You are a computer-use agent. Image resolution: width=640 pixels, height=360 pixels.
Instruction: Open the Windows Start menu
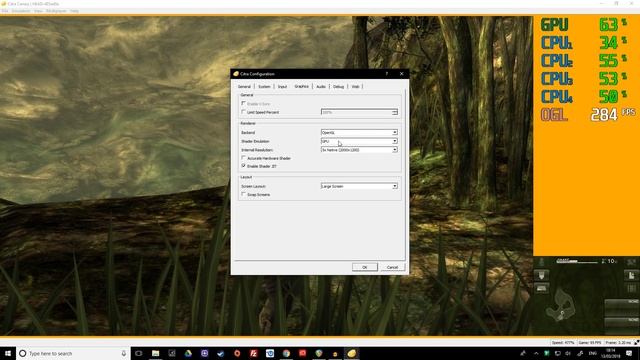pyautogui.click(x=8, y=353)
